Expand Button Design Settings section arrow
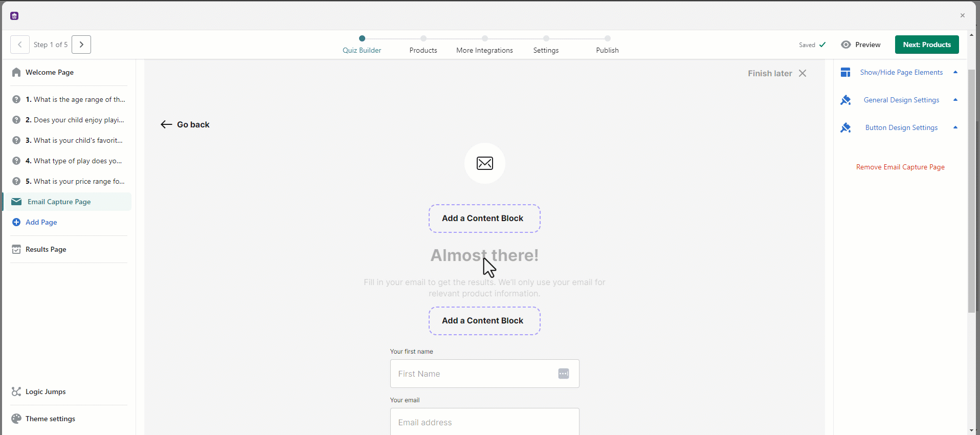Screen dimensions: 980x435 pyautogui.click(x=955, y=127)
